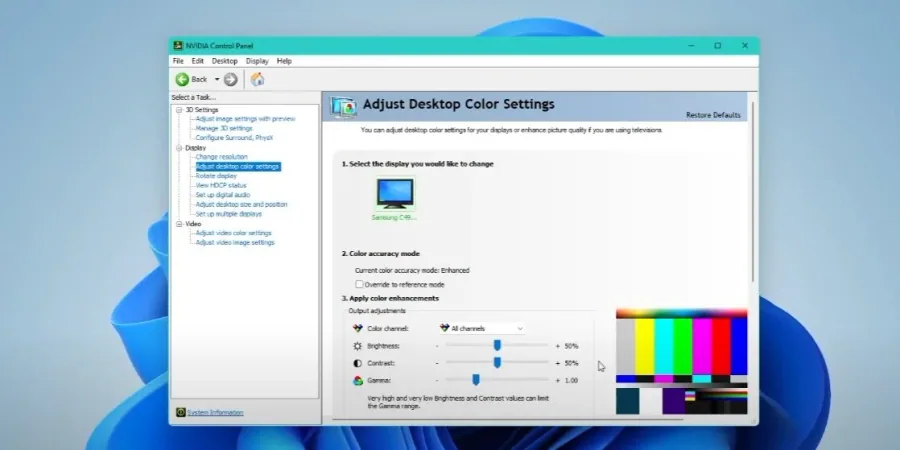Open Configure Surround, PhysX

tap(234, 138)
